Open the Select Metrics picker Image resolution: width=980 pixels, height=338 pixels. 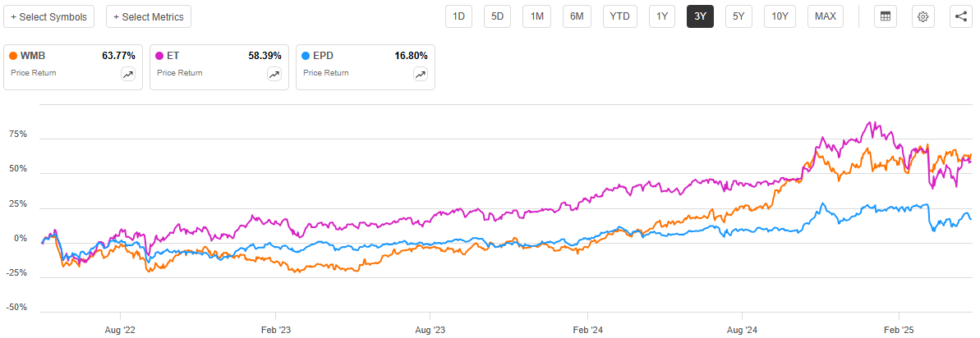(149, 16)
